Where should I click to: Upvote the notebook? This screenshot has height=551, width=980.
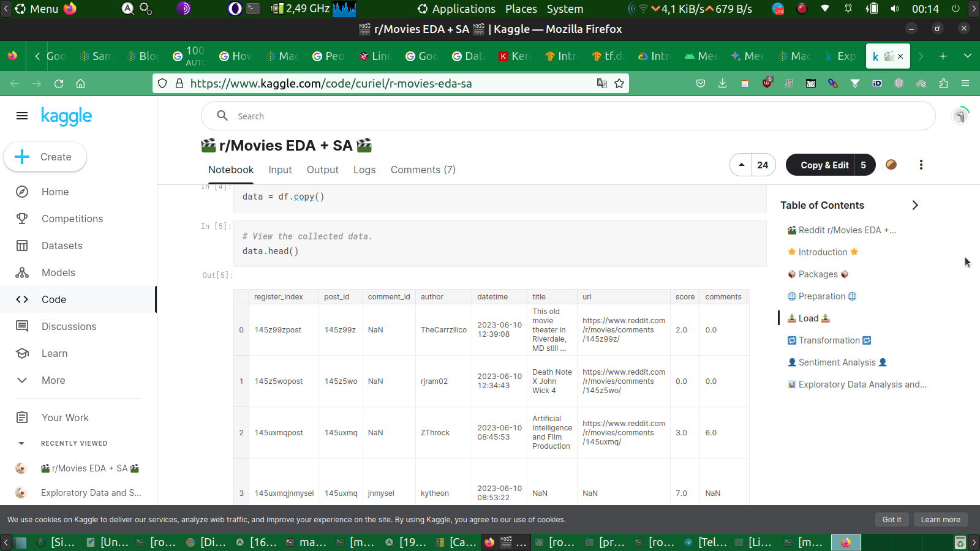pyautogui.click(x=741, y=165)
